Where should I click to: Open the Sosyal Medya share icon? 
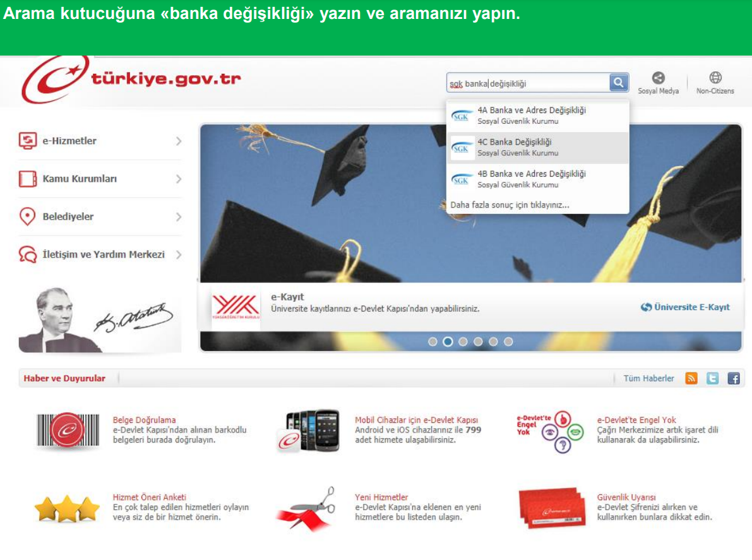[658, 78]
